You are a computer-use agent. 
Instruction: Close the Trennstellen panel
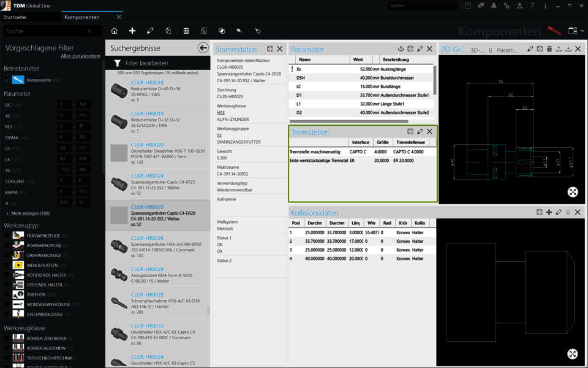430,131
